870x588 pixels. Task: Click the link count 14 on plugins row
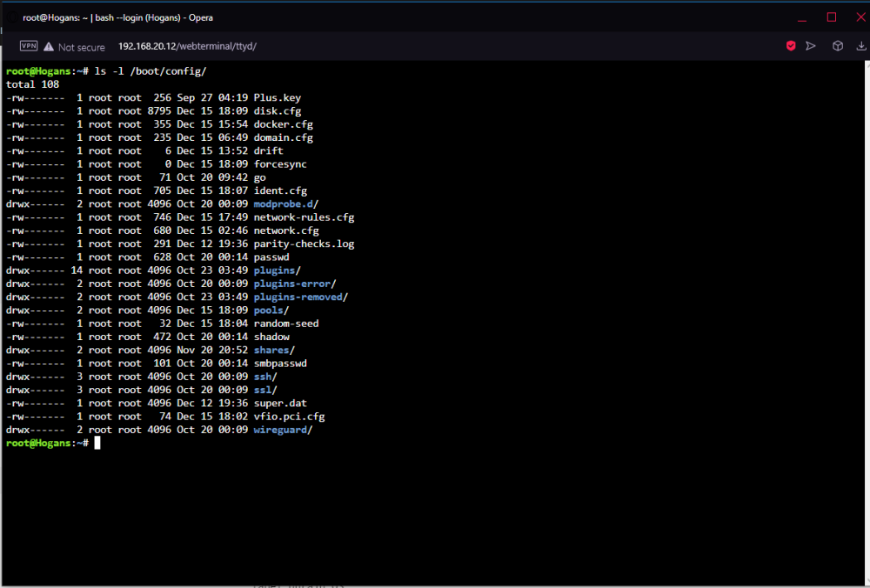pyautogui.click(x=77, y=271)
